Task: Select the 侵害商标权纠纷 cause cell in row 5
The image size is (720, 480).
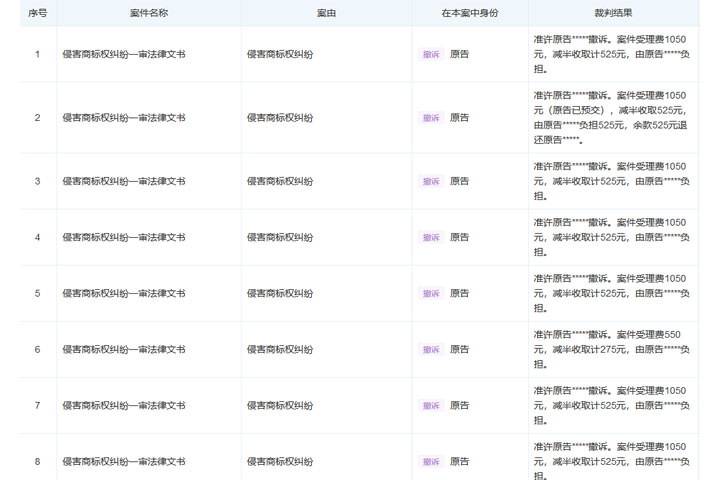Action: click(280, 293)
